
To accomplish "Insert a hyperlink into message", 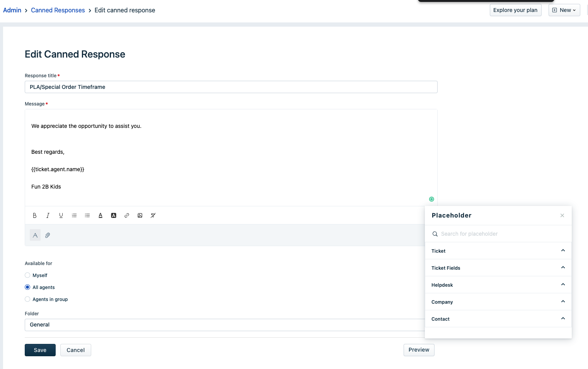I will coord(127,216).
